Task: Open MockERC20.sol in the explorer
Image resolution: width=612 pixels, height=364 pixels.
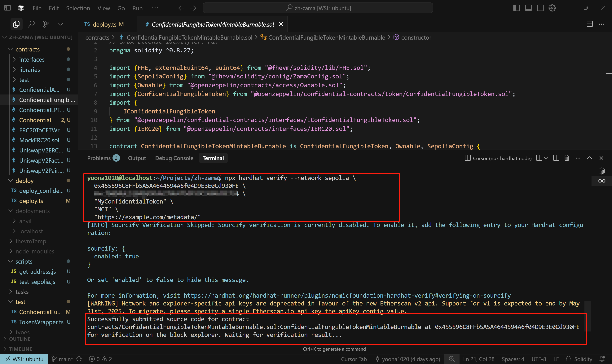Action: [x=39, y=140]
